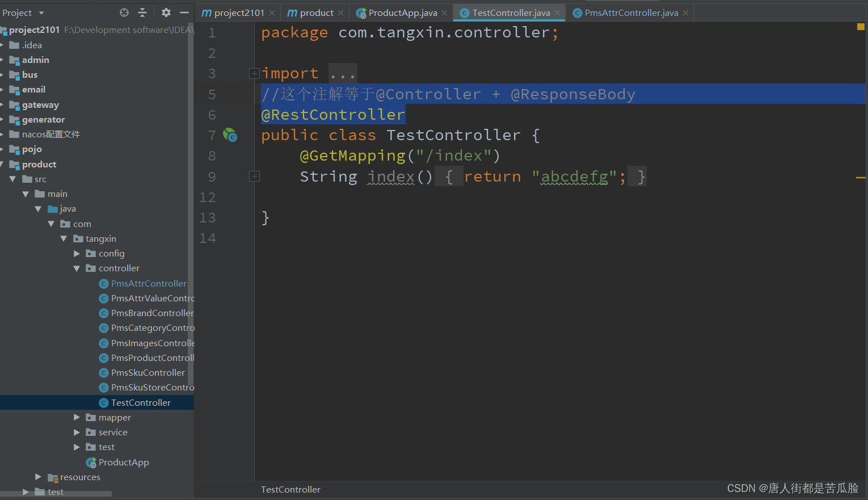Click the index method name in code
Image resolution: width=868 pixels, height=500 pixels.
point(391,177)
